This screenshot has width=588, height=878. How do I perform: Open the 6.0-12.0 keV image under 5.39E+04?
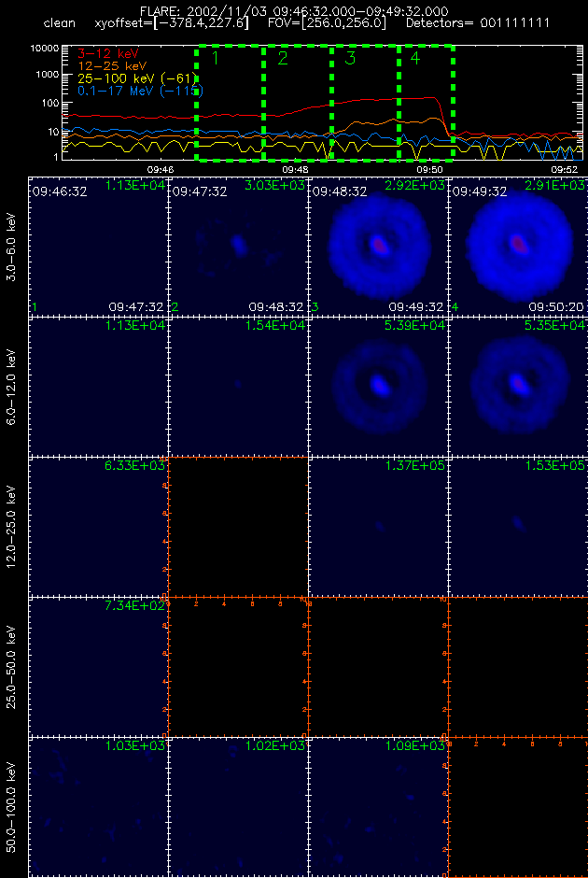[x=378, y=386]
